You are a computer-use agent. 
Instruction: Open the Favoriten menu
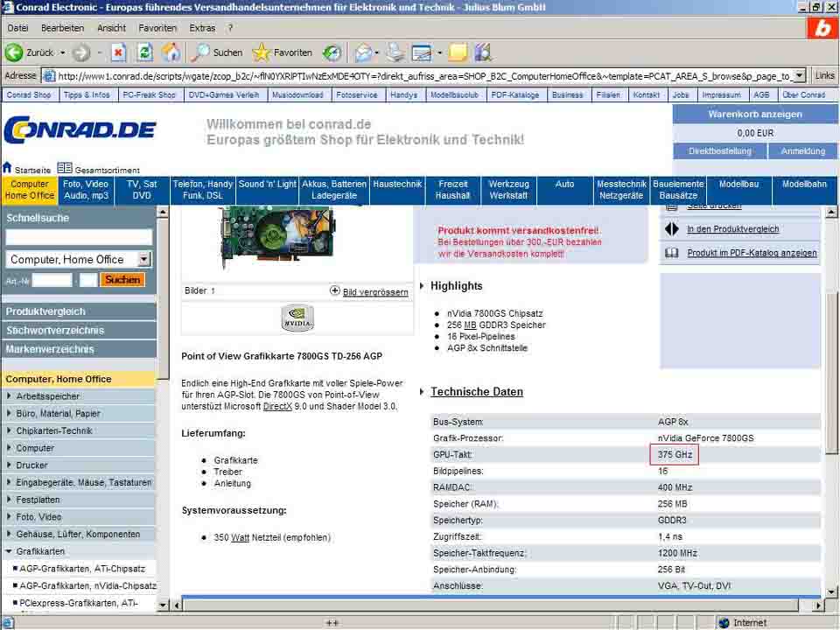(x=157, y=28)
